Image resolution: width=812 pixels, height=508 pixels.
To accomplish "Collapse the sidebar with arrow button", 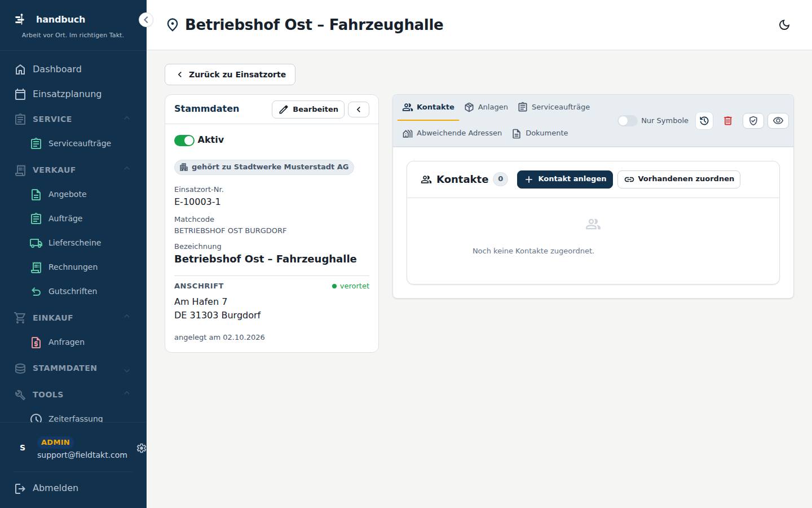I will (145, 20).
